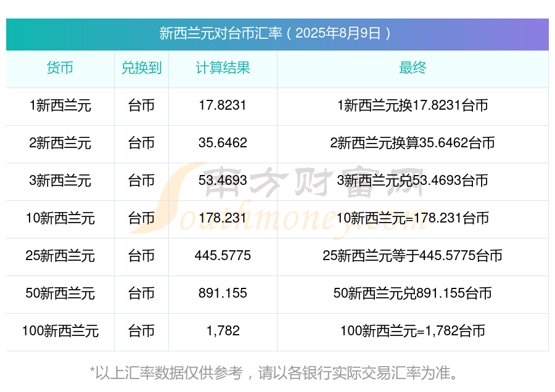Click 100新西兰元=1,782台币 text
The height and width of the screenshot is (392, 555).
click(413, 331)
